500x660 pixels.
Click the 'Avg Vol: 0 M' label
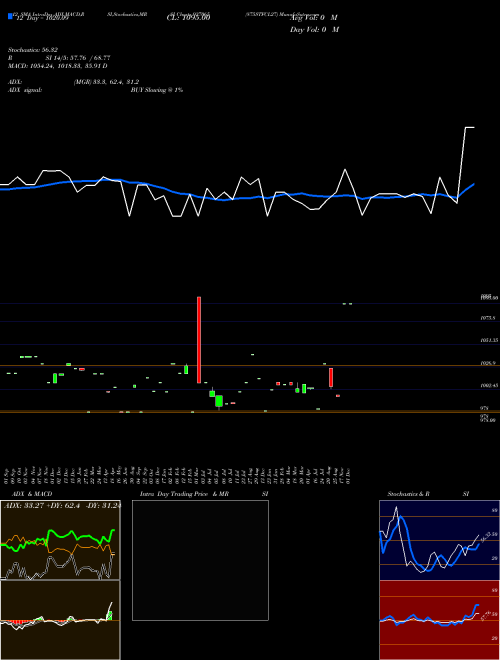click(314, 18)
